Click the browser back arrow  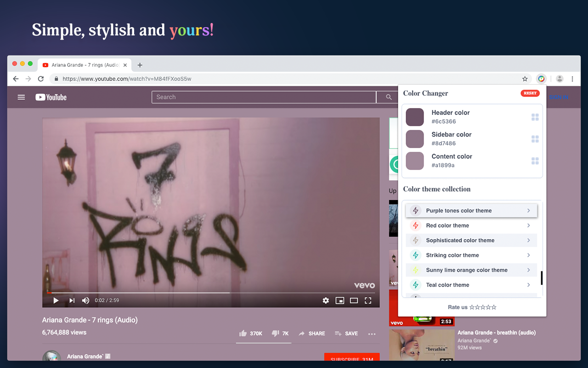click(x=16, y=79)
